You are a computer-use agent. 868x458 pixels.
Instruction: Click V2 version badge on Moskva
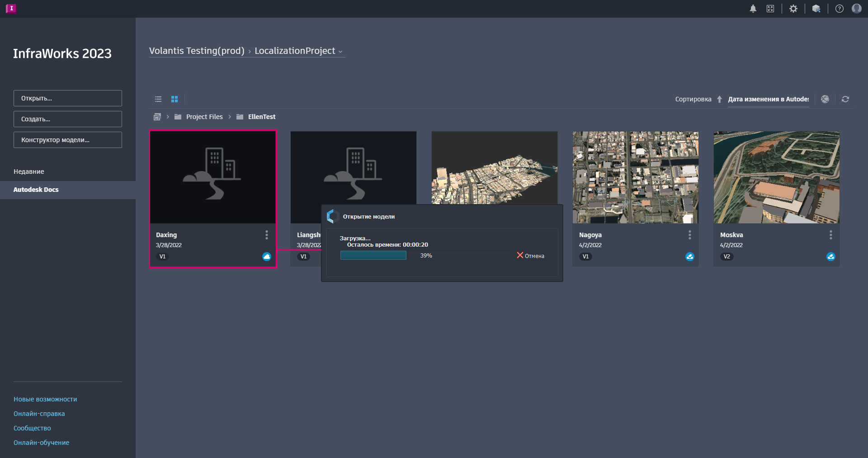[x=726, y=257]
